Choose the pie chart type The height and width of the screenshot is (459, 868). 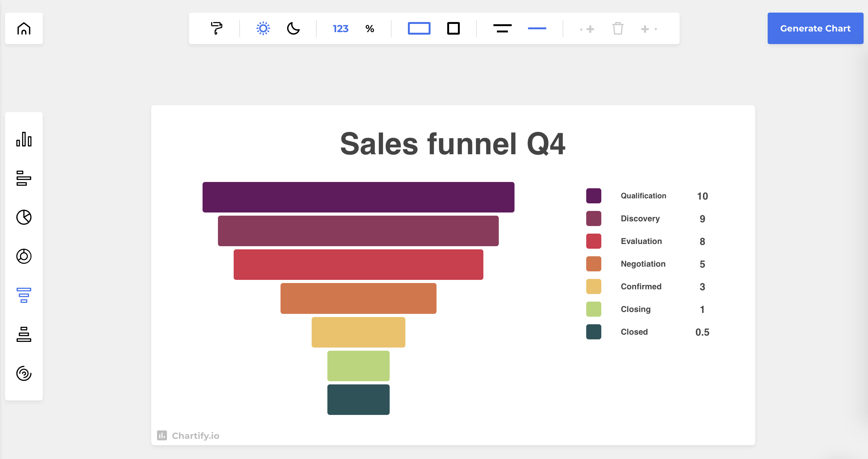(24, 217)
